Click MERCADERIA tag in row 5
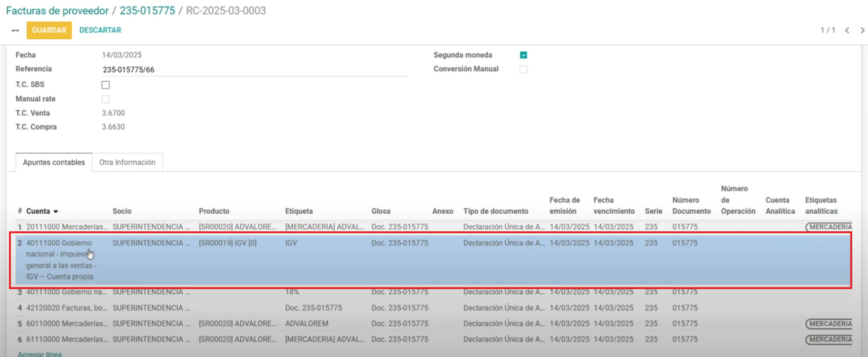Viewport: 868px width, 357px height. pos(829,324)
